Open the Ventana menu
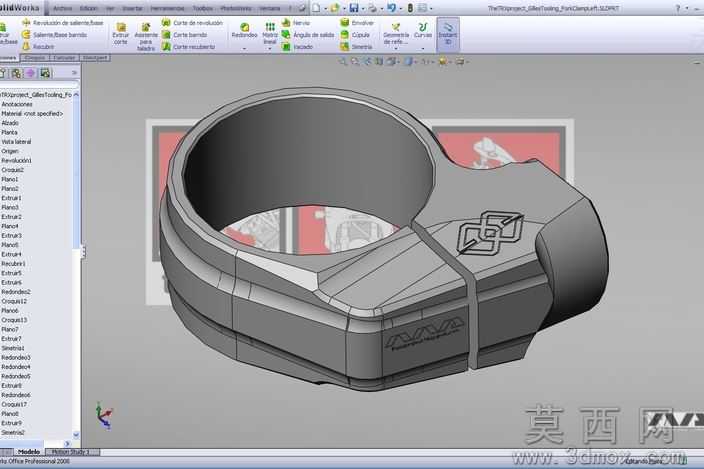Screen dimensions: 704x469 (x=269, y=9)
